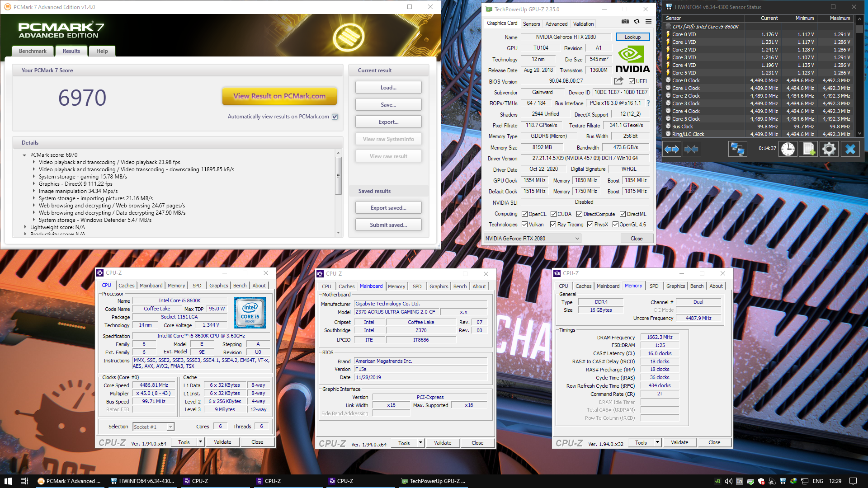This screenshot has width=868, height=488.
Task: Toggle DirectML checkbox in GPU-Z
Action: pos(623,214)
